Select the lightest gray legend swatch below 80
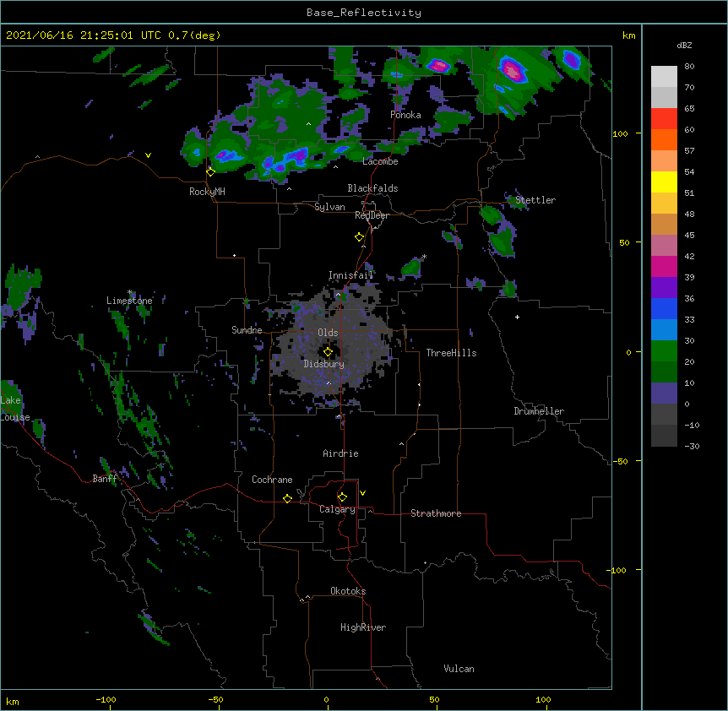728x711 pixels. (664, 77)
